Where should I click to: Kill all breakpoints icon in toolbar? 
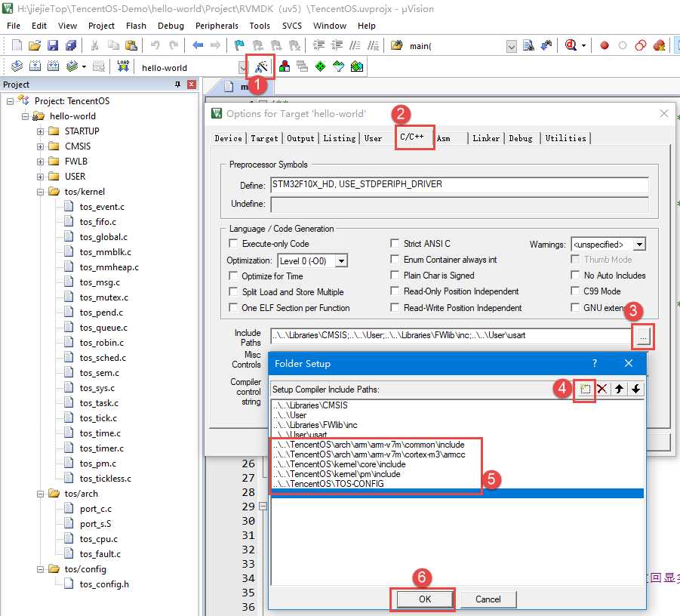[659, 45]
